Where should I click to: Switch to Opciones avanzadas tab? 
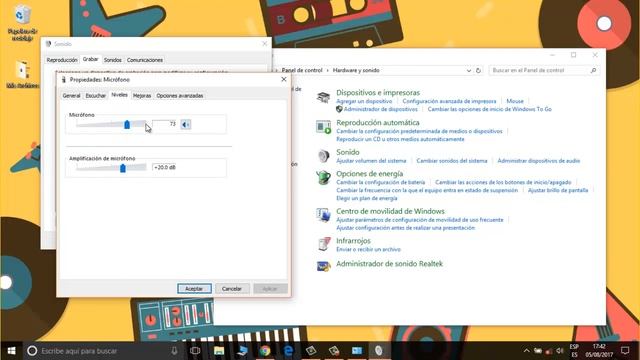coord(180,96)
